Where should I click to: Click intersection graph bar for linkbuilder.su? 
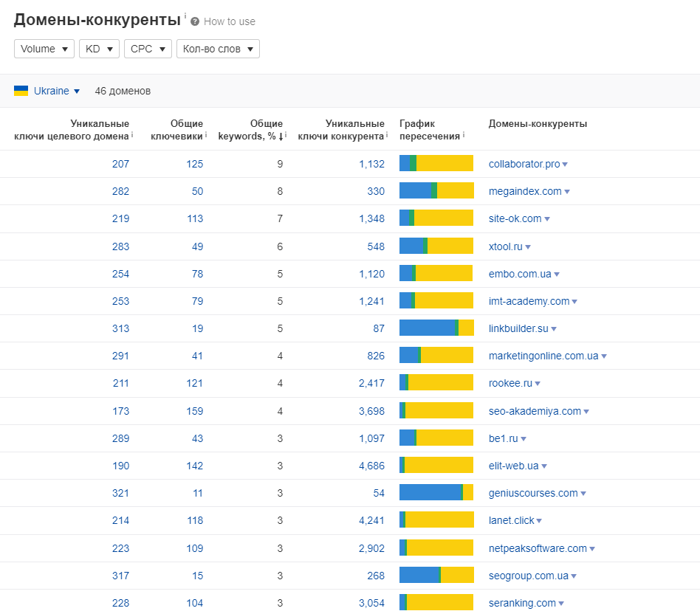coord(436,328)
